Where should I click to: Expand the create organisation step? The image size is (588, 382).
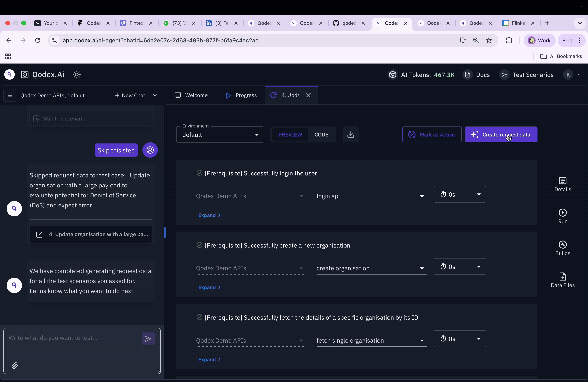(209, 287)
